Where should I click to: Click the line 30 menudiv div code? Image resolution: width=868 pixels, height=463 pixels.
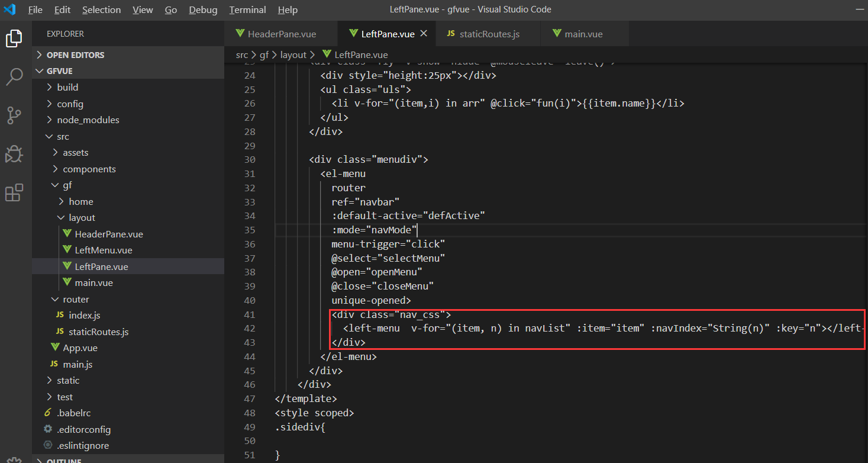click(x=368, y=159)
